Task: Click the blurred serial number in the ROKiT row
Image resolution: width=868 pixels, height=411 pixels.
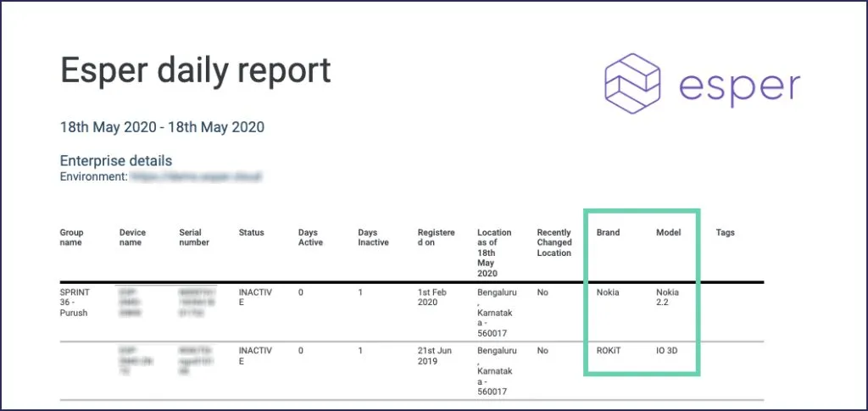Action: click(197, 361)
